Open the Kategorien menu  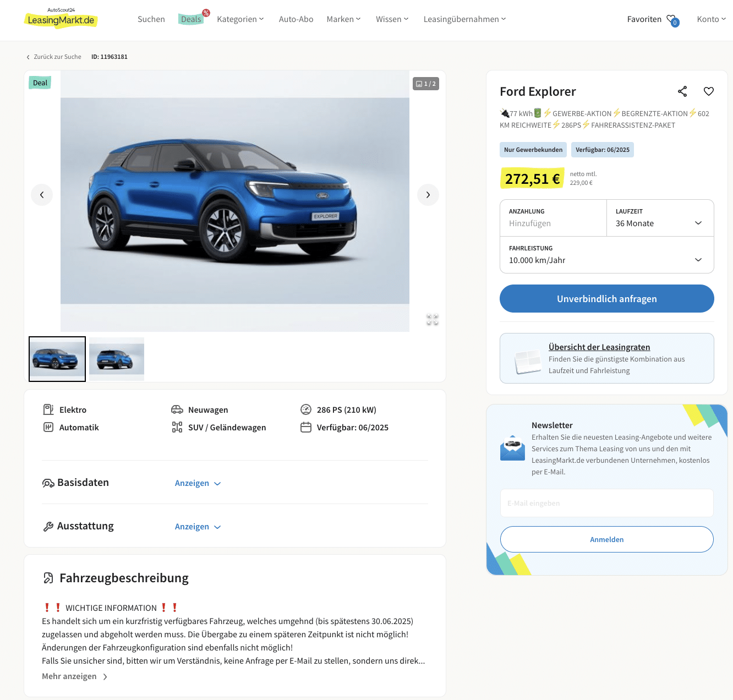[x=240, y=19]
